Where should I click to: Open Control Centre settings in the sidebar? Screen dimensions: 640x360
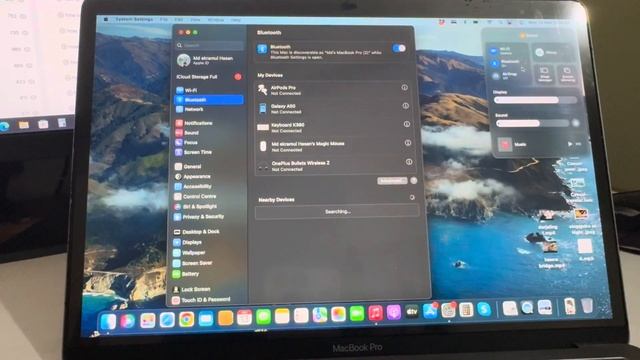point(209,196)
